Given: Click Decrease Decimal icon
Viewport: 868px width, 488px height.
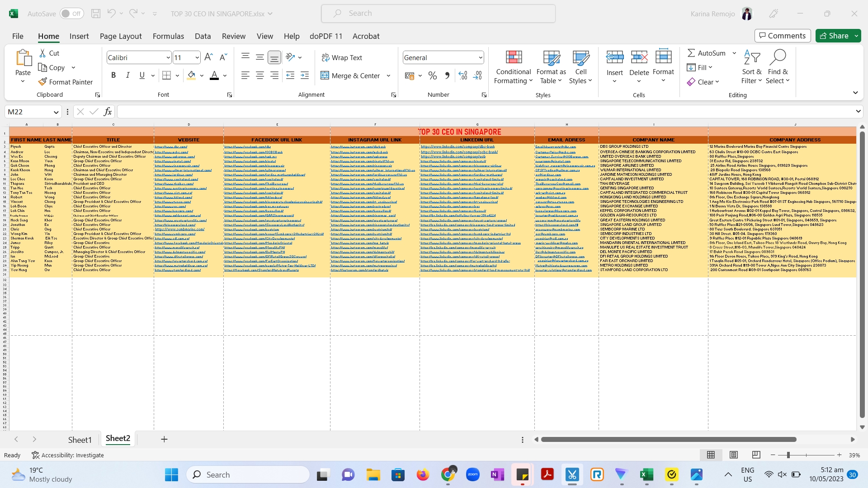Looking at the screenshot, I should 478,75.
